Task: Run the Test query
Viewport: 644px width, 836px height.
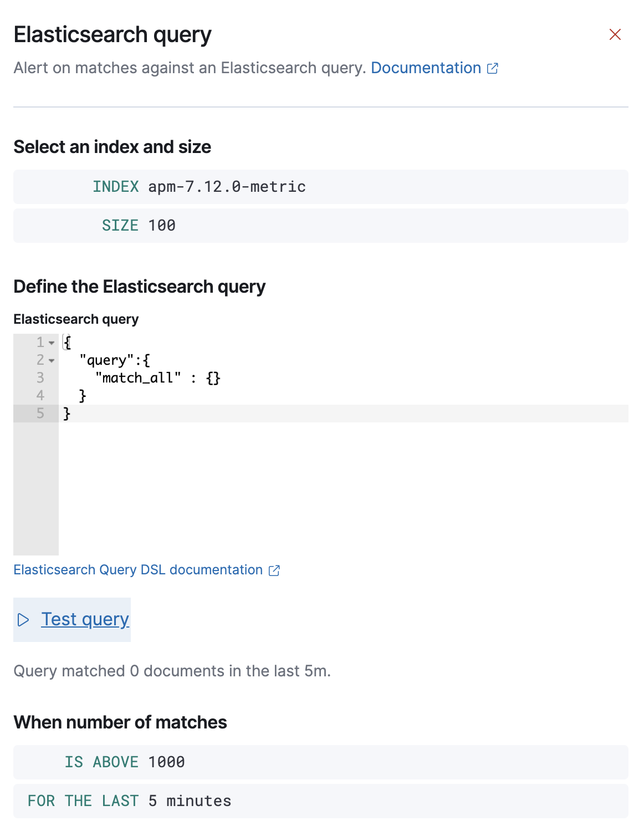Action: tap(85, 619)
